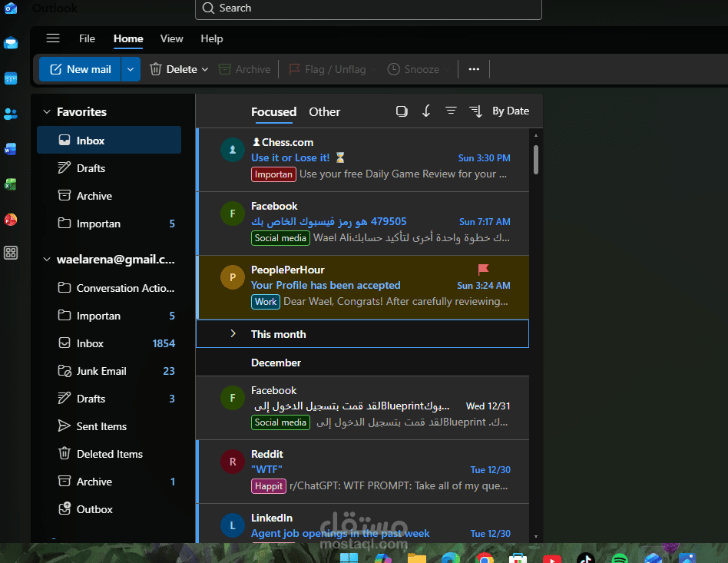Click the Happit category tag

tap(269, 486)
